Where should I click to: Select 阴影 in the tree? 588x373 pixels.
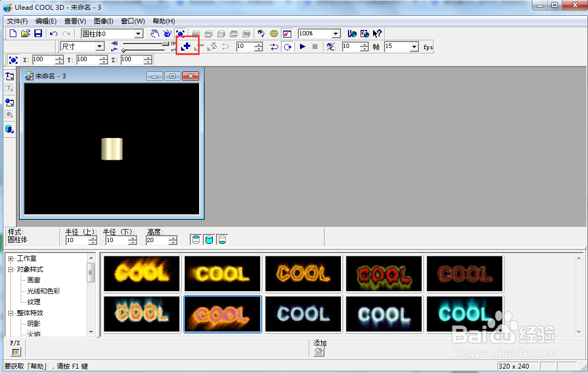click(x=34, y=323)
